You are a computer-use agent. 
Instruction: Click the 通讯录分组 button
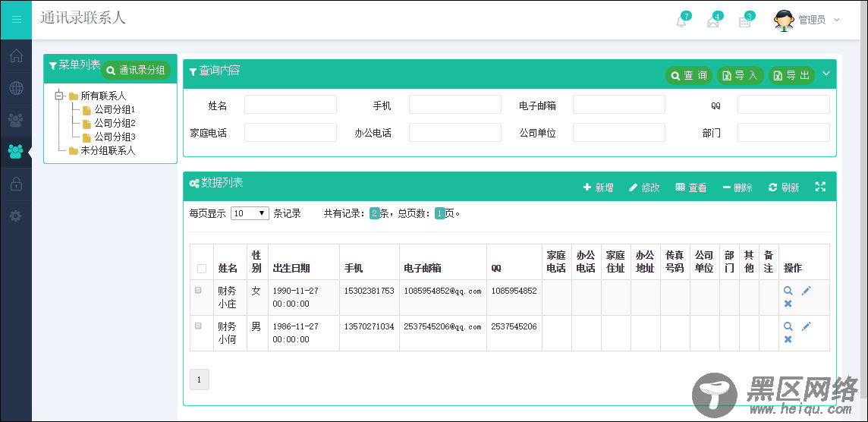coord(136,71)
